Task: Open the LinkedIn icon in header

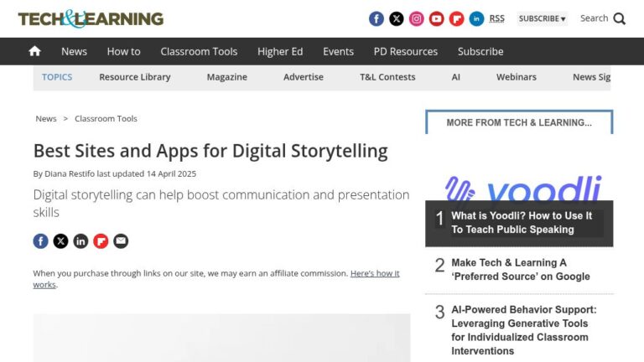Action: pyautogui.click(x=477, y=19)
